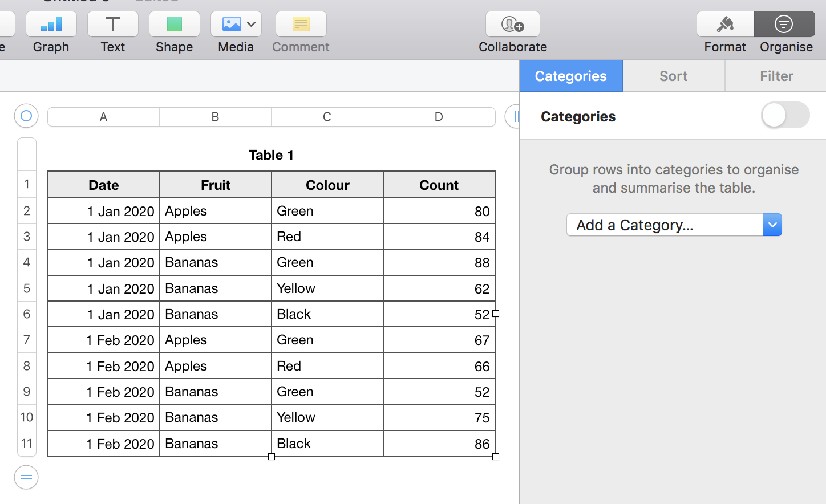Switch to the Filter tab
Image resolution: width=826 pixels, height=504 pixels.
776,76
